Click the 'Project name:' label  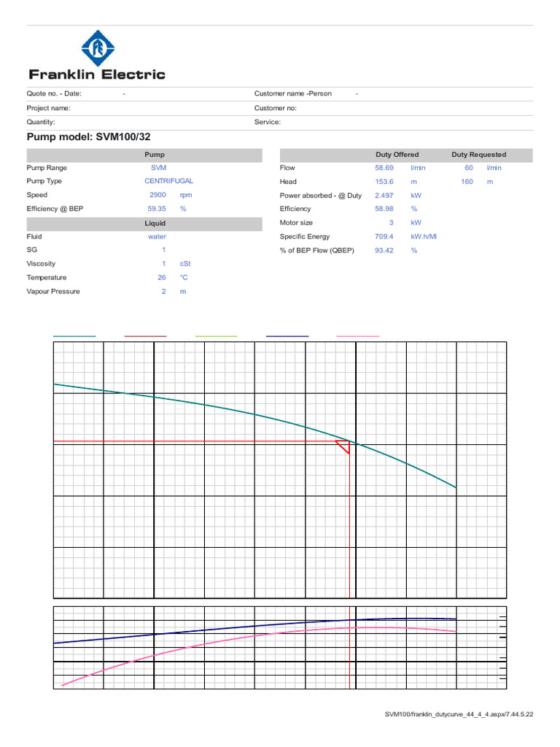[48, 108]
